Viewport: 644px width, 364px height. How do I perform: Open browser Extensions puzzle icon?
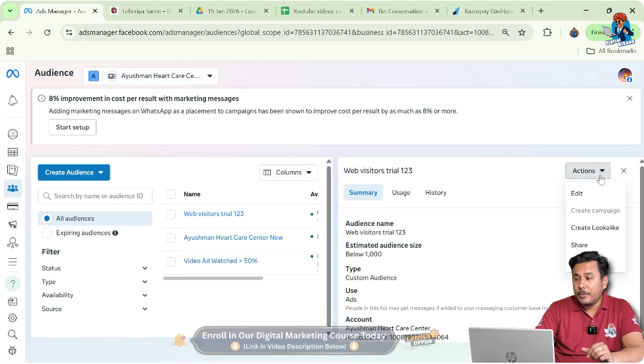click(x=547, y=32)
